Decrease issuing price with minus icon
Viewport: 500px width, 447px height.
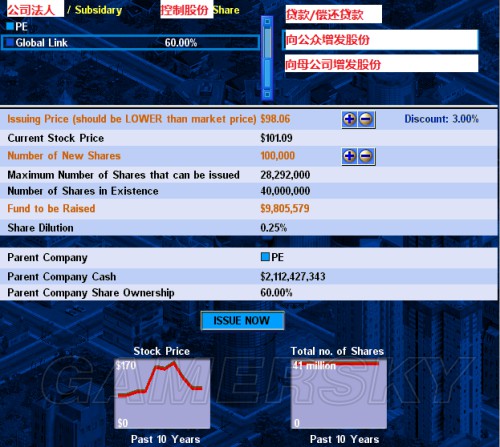(367, 119)
